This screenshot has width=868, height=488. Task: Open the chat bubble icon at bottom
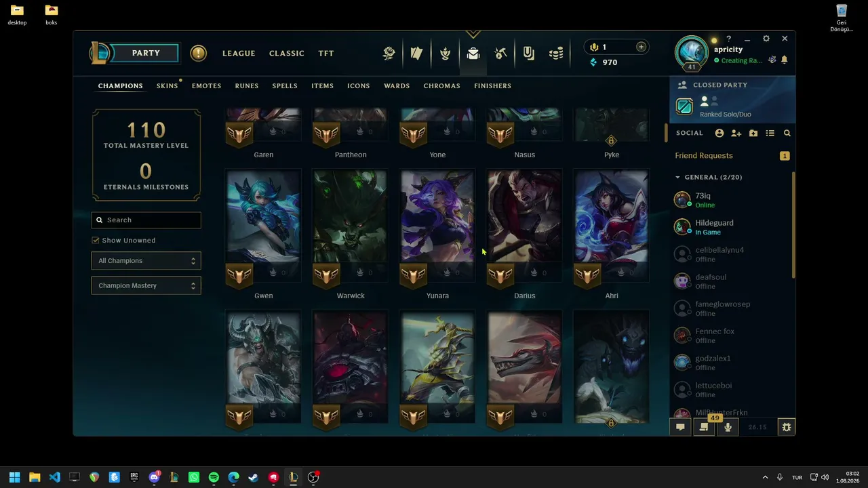[680, 427]
